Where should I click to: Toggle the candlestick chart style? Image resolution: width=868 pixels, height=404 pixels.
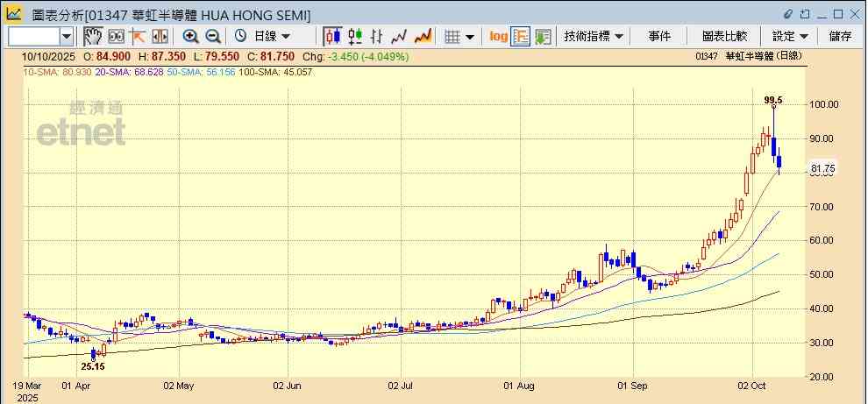coord(332,36)
